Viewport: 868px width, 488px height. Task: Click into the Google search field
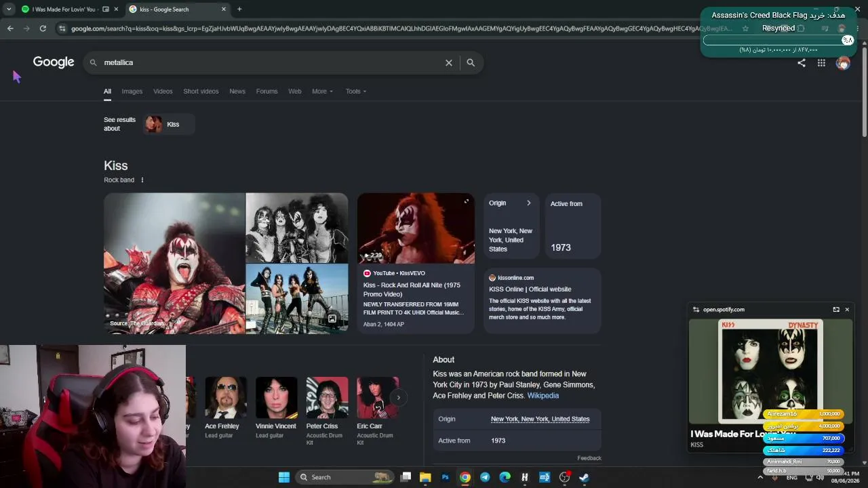point(271,62)
